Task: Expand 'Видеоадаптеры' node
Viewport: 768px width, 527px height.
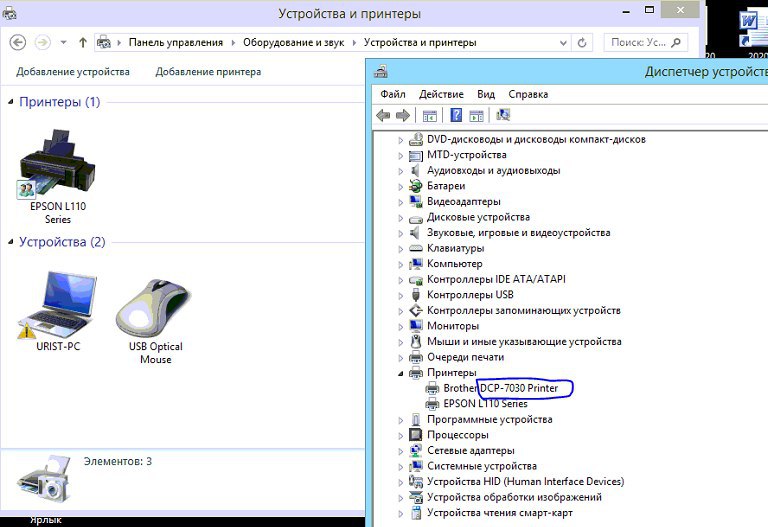Action: point(401,203)
